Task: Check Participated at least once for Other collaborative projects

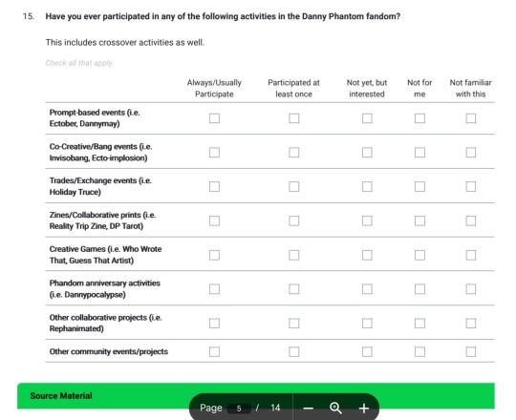Action: (x=294, y=324)
